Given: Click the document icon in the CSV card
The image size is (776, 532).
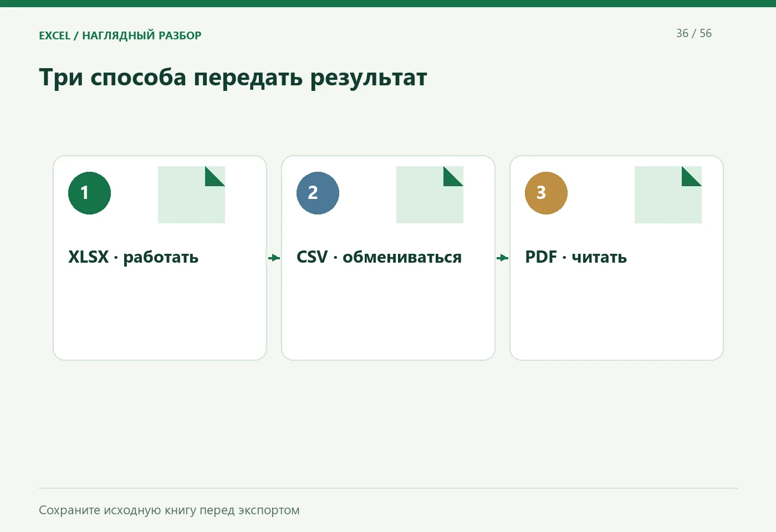Looking at the screenshot, I should pos(430,195).
